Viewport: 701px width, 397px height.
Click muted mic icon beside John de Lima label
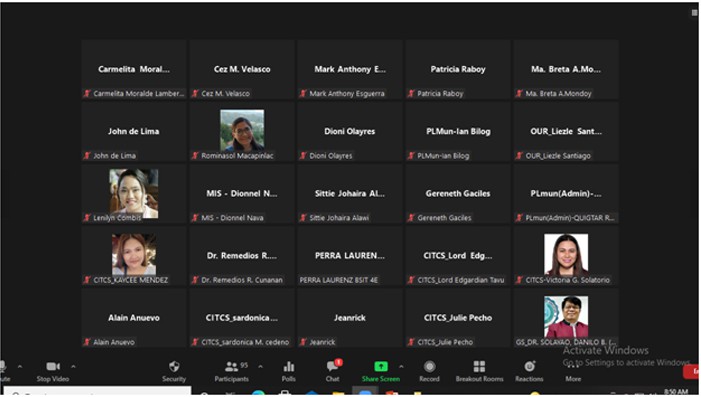87,156
